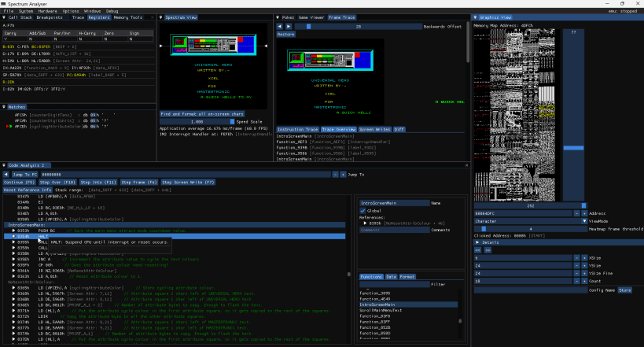
Task: Expand the 8361h JR NZ line
Action: [x=13, y=271]
